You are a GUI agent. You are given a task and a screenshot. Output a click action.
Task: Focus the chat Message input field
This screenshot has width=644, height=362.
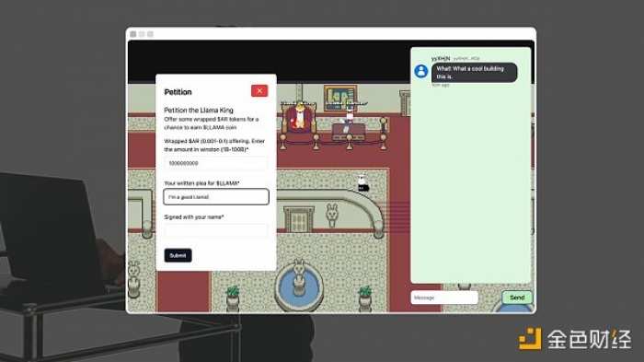click(x=444, y=298)
